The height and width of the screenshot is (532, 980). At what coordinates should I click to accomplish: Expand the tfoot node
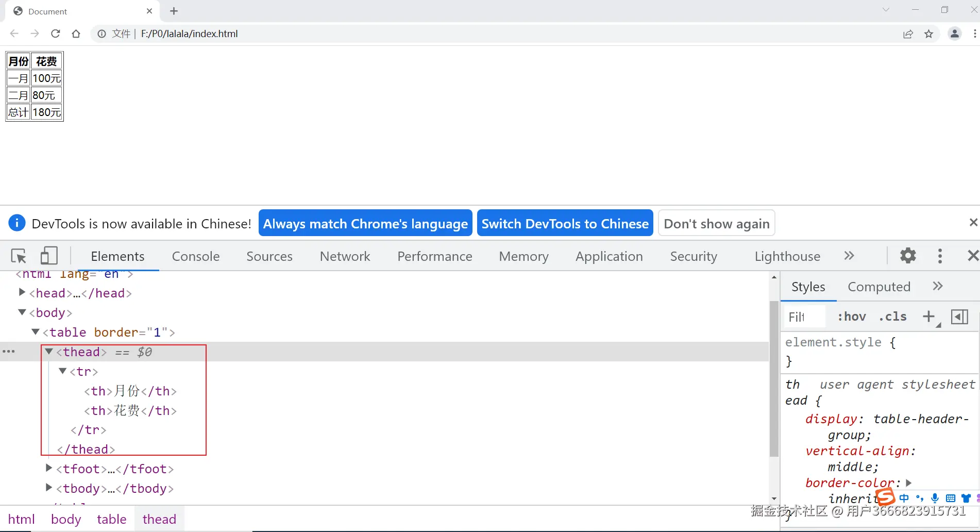click(49, 468)
